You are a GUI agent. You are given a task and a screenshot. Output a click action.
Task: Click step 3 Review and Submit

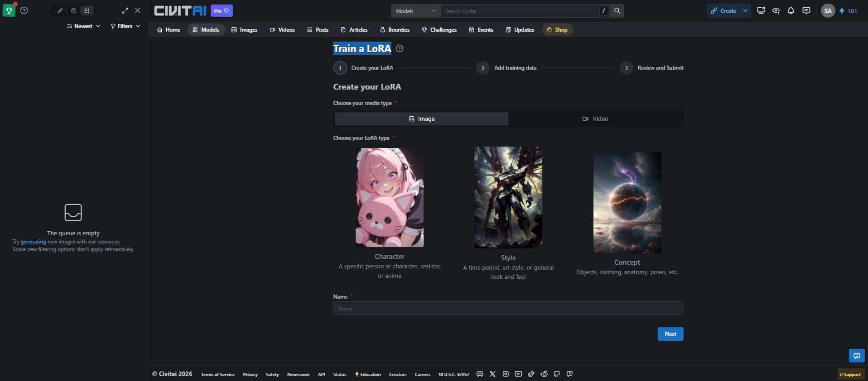[x=652, y=68]
